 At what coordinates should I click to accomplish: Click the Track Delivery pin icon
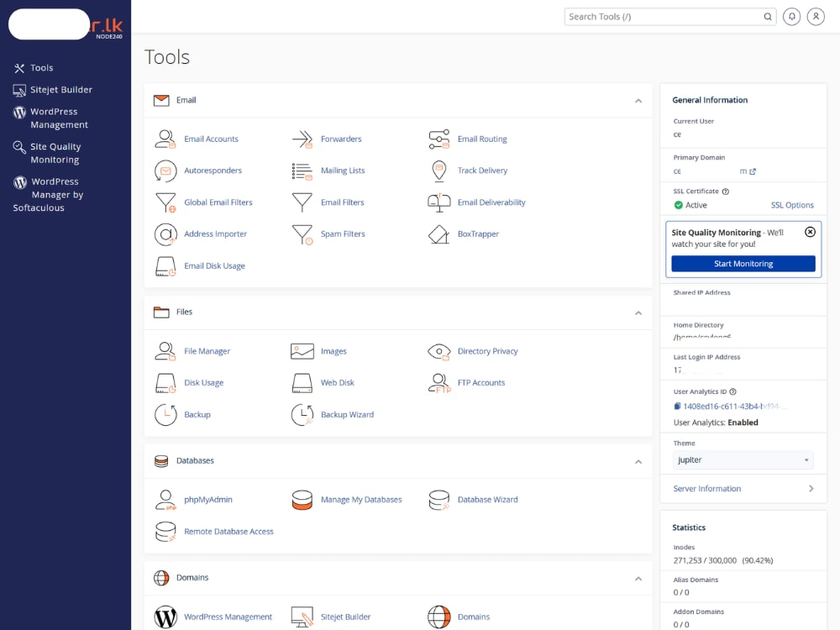click(x=438, y=171)
